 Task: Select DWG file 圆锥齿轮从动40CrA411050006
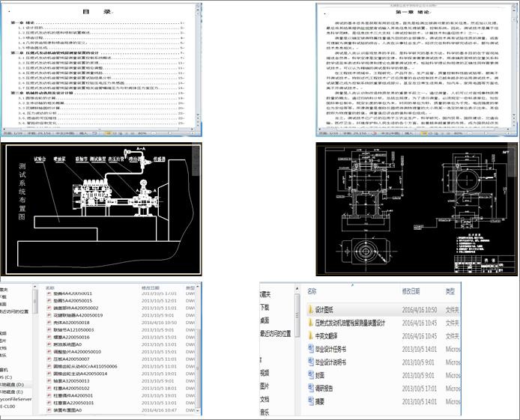pyautogui.click(x=85, y=366)
